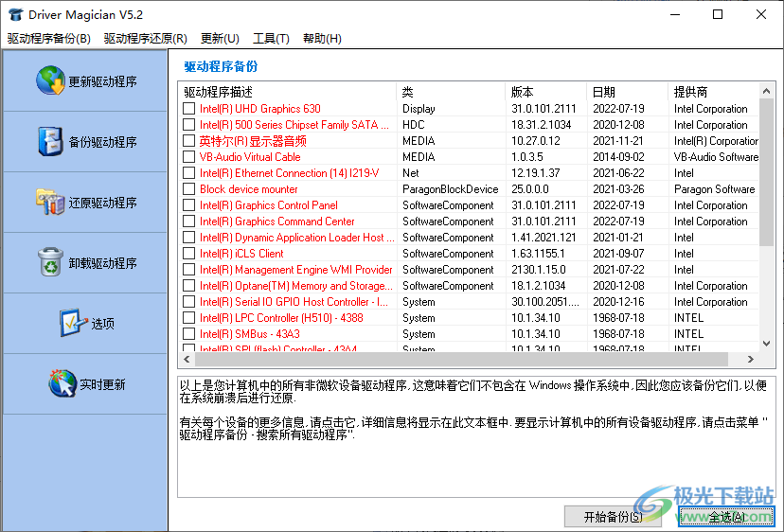This screenshot has width=784, height=532.
Task: Sort list by 类 column header
Action: pyautogui.click(x=451, y=92)
